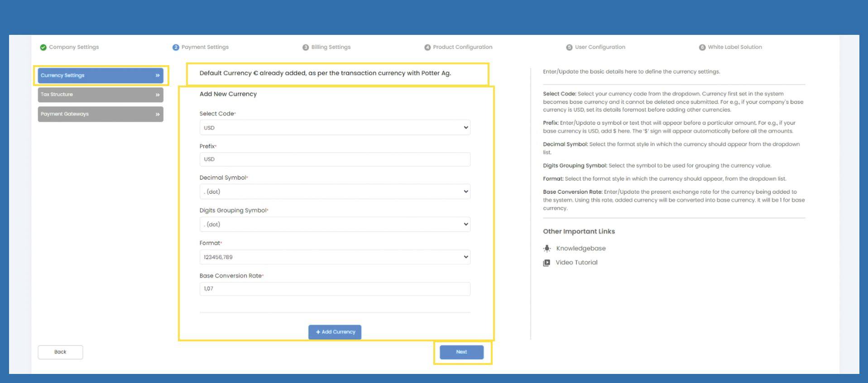868x383 pixels.
Task: Click into the Base Conversion Rate field
Action: [x=335, y=289]
